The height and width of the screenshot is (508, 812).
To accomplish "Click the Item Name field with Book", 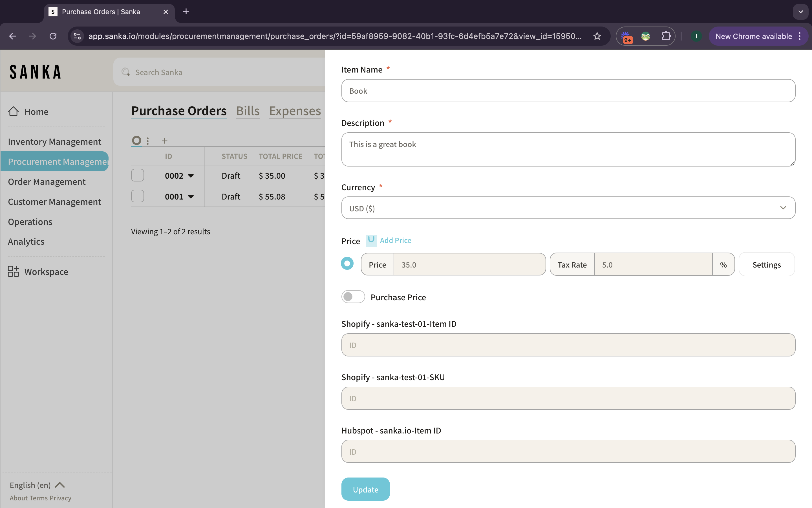I will [568, 91].
